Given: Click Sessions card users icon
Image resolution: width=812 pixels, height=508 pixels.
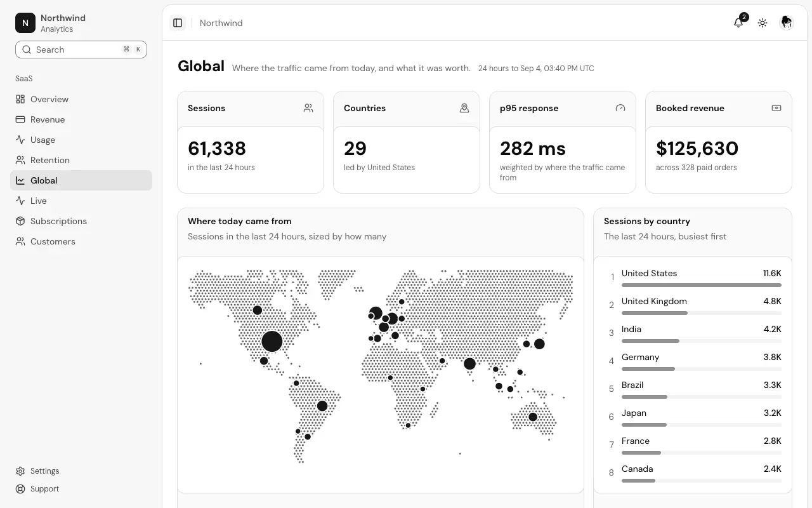Looking at the screenshot, I should tap(308, 108).
